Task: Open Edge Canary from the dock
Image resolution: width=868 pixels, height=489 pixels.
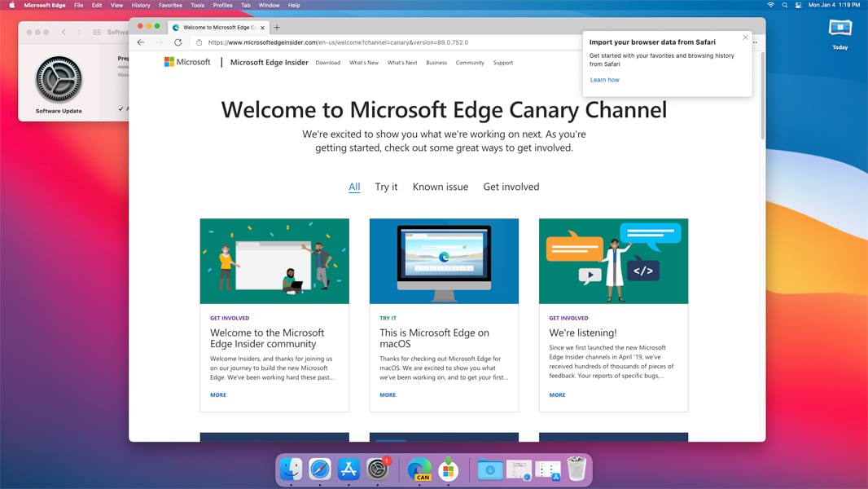Action: [419, 469]
